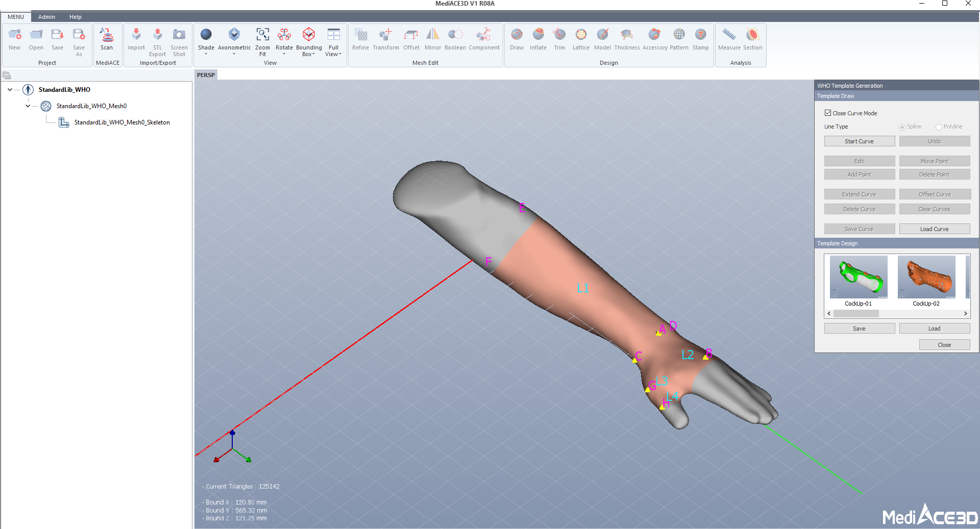The width and height of the screenshot is (980, 529).
Task: Click the Start Curve button
Action: pyautogui.click(x=859, y=141)
